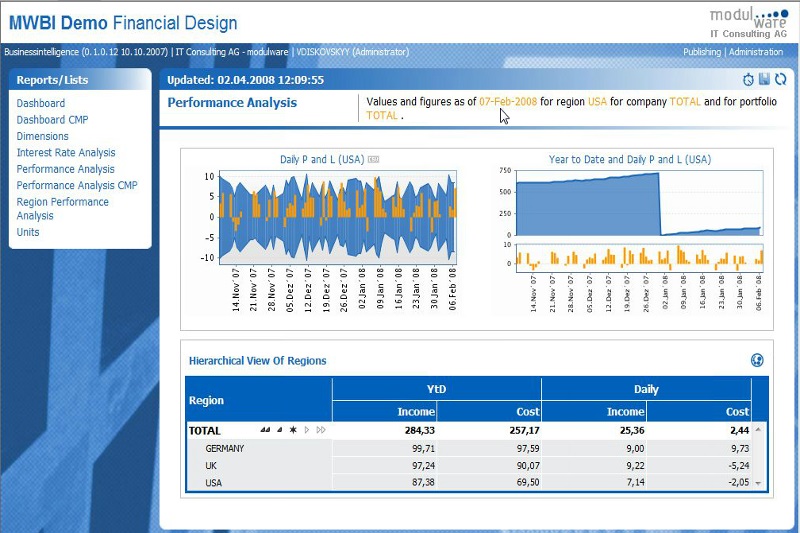Click the YtD Income column header
Screen dimensions: 800x533
coord(385,411)
